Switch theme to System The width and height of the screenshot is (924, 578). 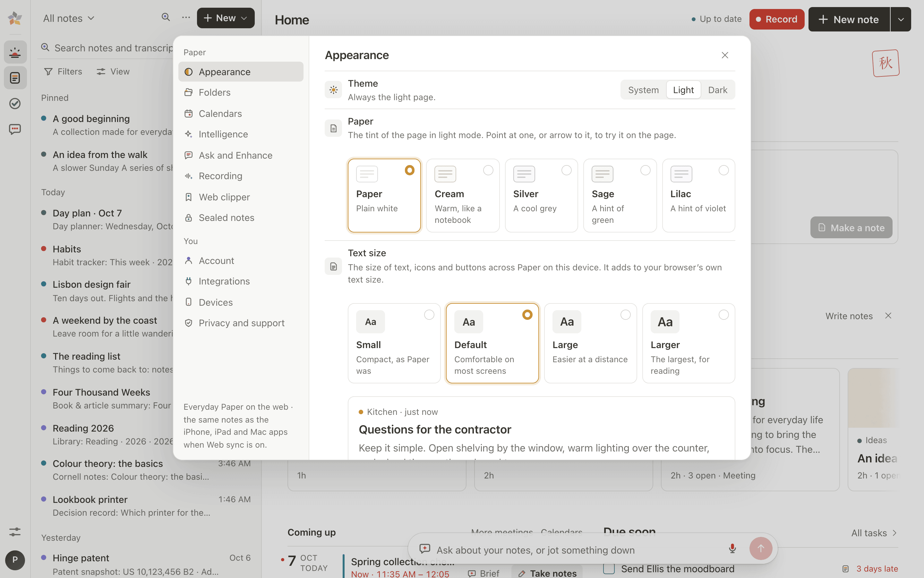click(643, 90)
